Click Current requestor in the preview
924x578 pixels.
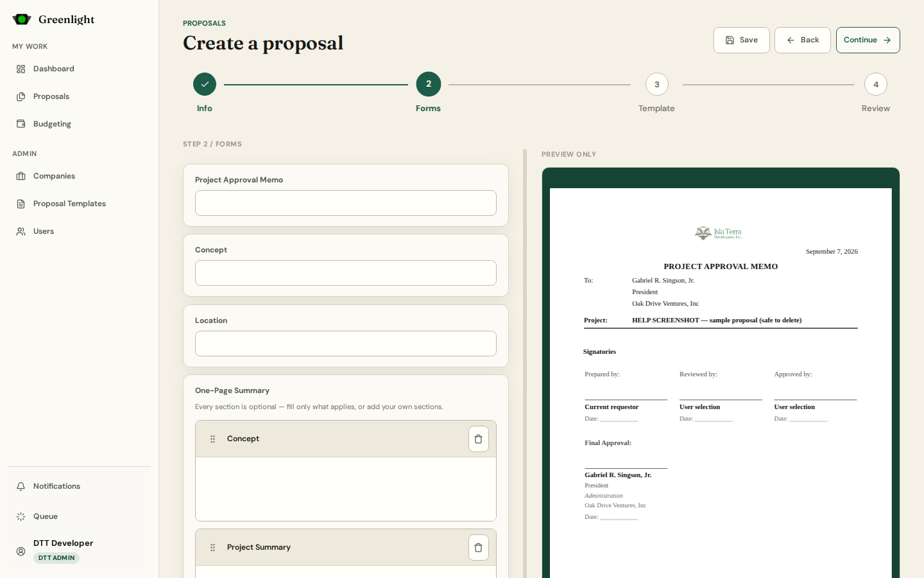pos(612,407)
